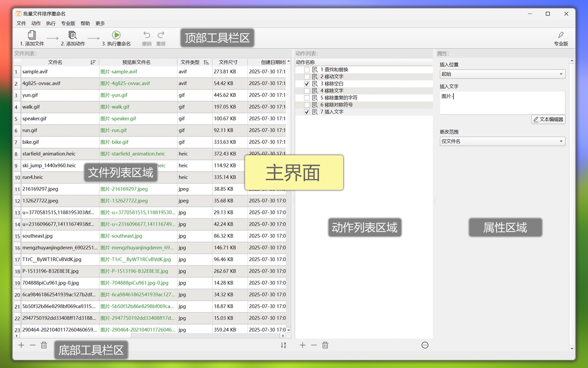Click the sort A-Z icon below the file list
This screenshot has height=368, width=588.
283,345
